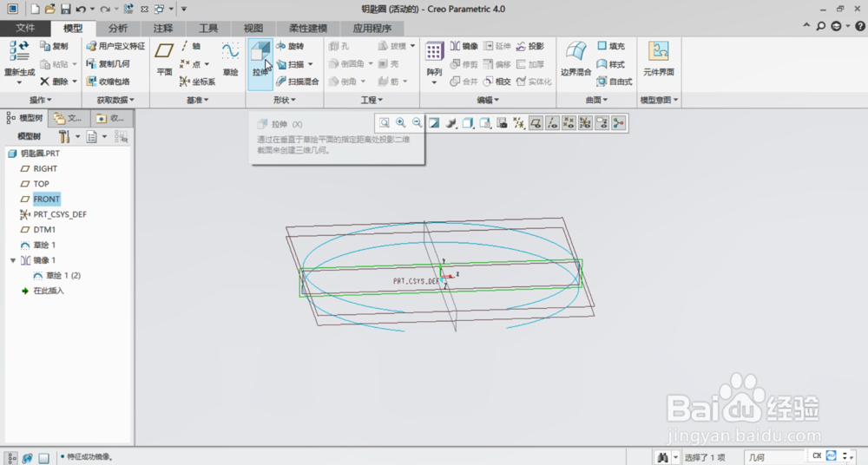Expand the 基准 group dropdown

coord(198,100)
